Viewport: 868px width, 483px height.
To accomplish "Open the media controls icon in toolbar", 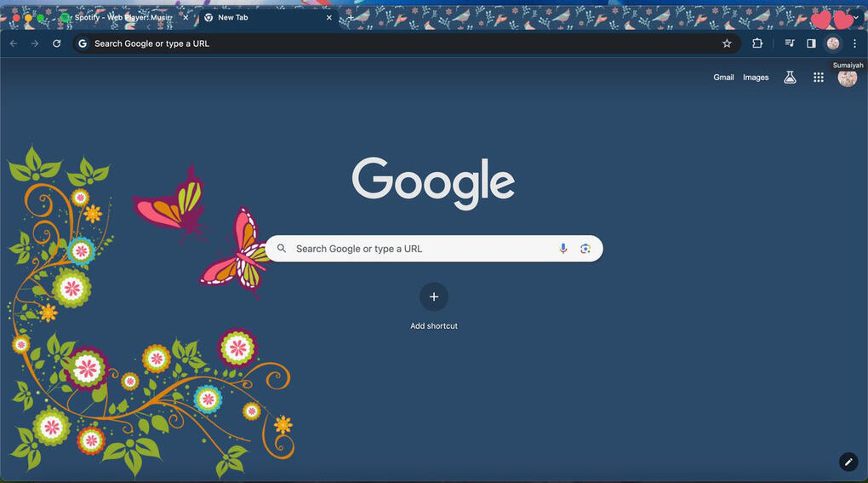I will click(x=790, y=43).
